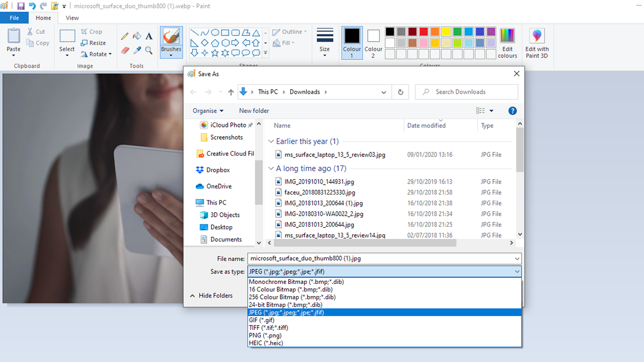The width and height of the screenshot is (644, 362).
Task: Choose PNG (*.png) file type
Action: 384,335
